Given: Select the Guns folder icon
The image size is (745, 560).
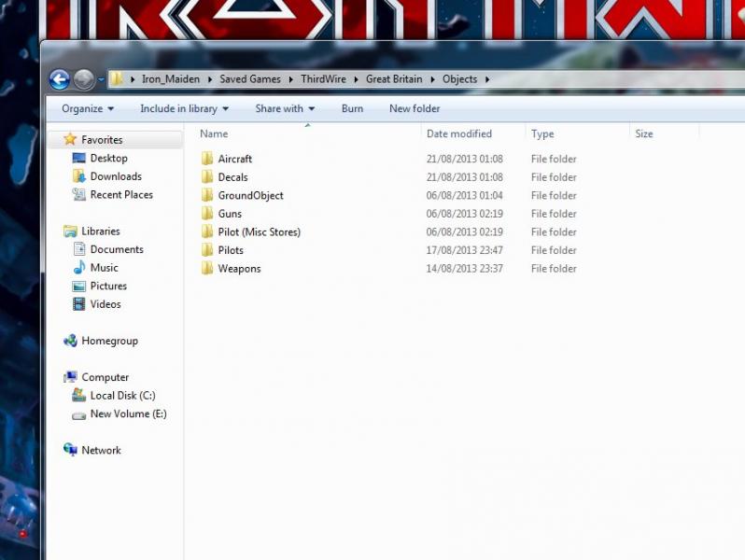Looking at the screenshot, I should (206, 213).
